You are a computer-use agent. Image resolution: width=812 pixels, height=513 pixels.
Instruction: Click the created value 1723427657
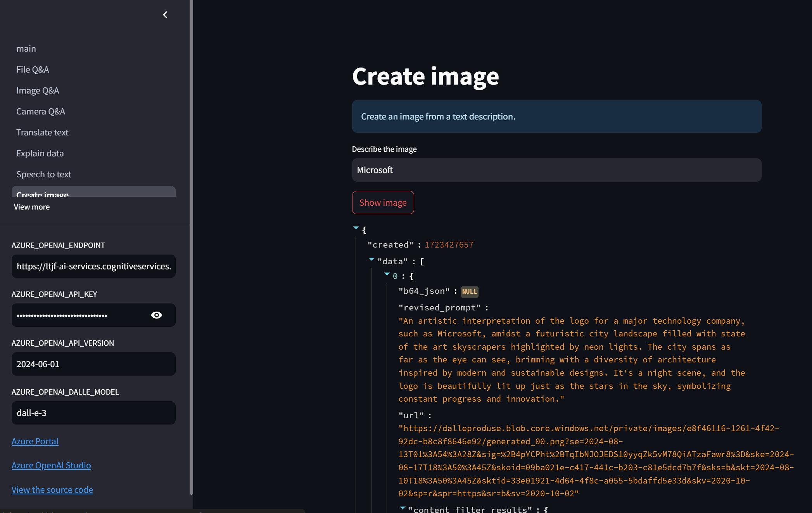[x=449, y=245]
